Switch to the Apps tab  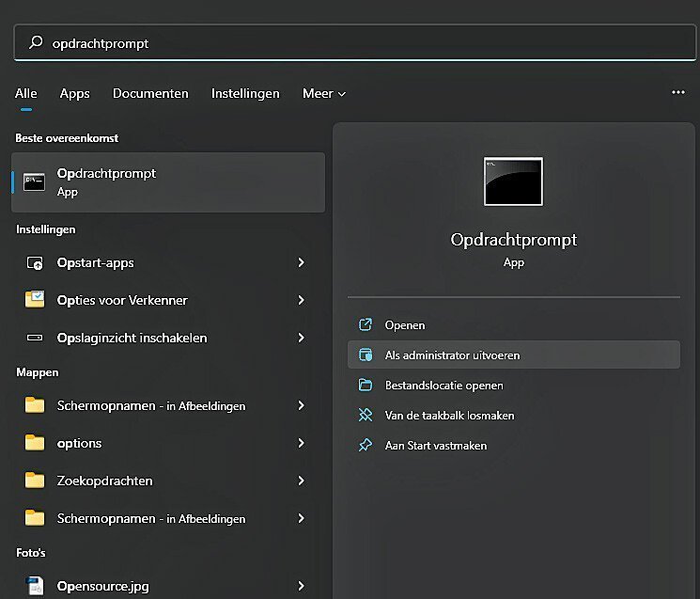pyautogui.click(x=74, y=93)
